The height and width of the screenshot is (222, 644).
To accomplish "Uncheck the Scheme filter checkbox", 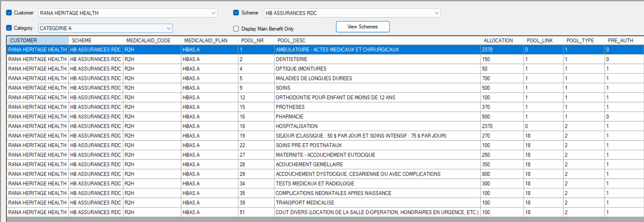I will pos(236,13).
